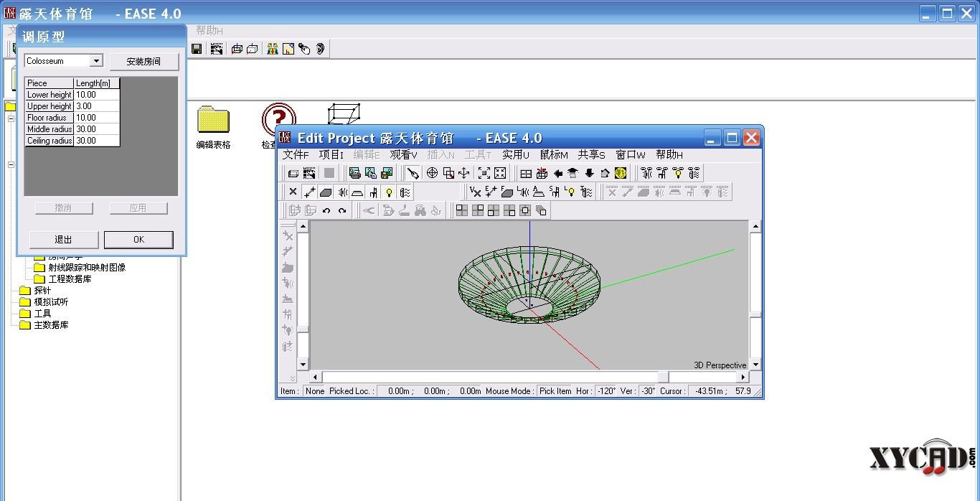The image size is (980, 501).
Task: Open 帮助H menu in Edit Project window
Action: click(x=669, y=154)
